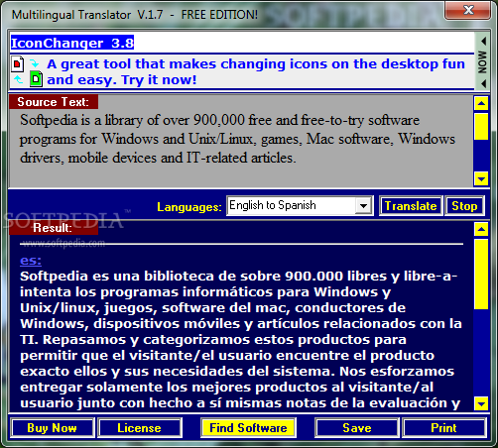Screen dimensions: 498x448
Task: Print the translation result
Action: point(443,428)
